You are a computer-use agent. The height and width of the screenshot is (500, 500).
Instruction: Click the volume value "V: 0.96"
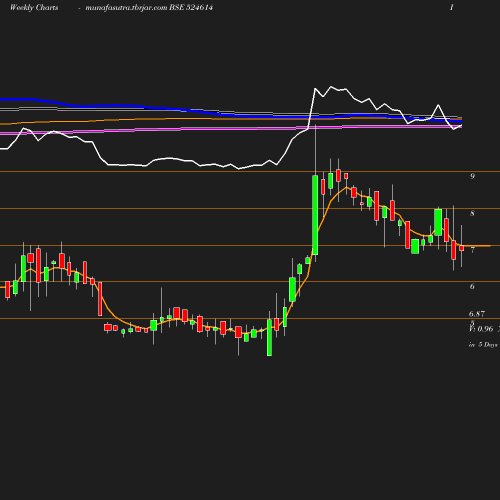[x=481, y=329]
